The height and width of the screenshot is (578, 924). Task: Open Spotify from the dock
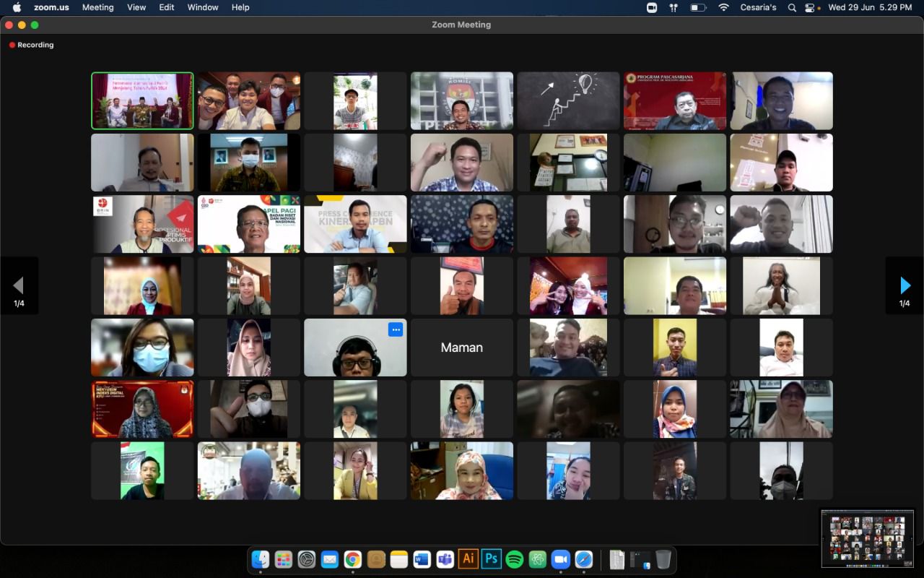coord(515,559)
